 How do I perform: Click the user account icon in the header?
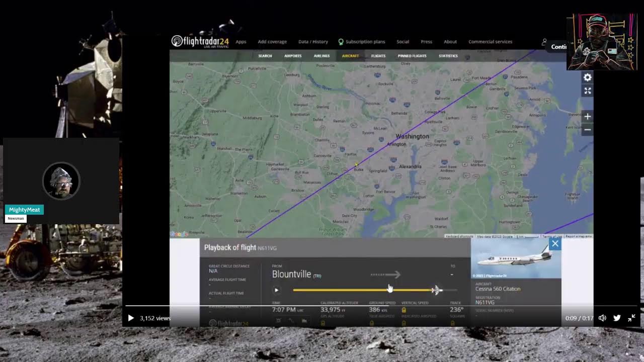click(x=544, y=42)
